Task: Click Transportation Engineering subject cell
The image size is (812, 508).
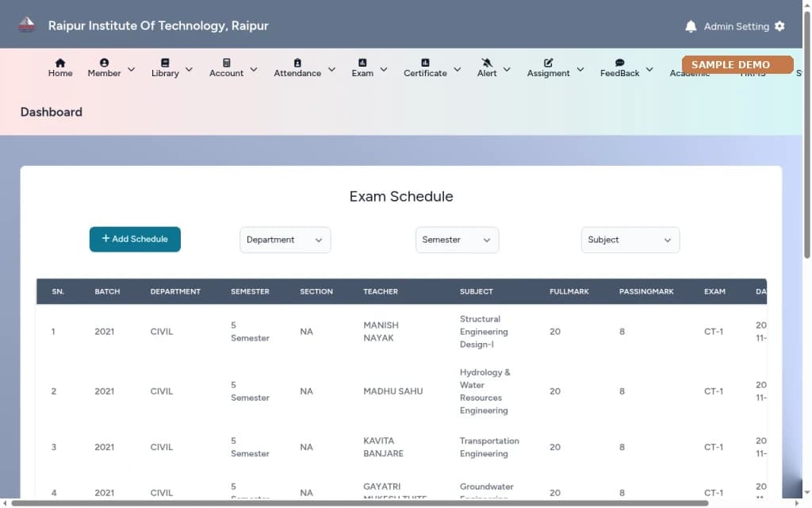Action: (489, 447)
